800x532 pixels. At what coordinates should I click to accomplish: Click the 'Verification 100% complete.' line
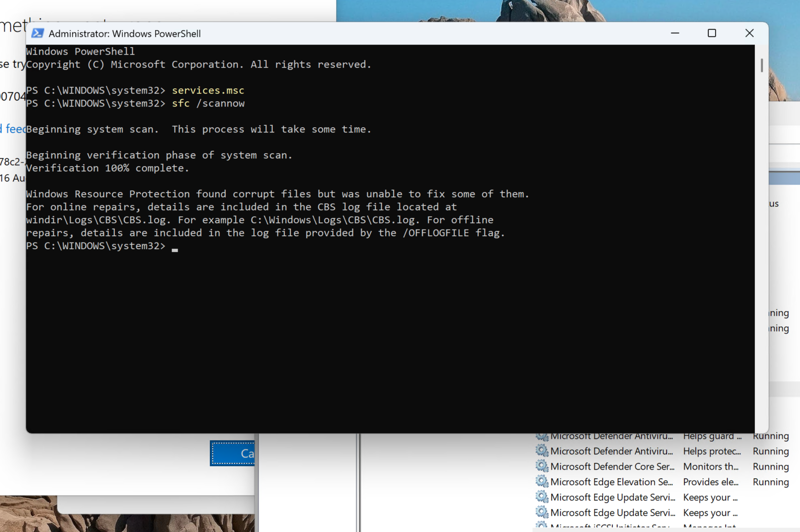click(x=108, y=168)
